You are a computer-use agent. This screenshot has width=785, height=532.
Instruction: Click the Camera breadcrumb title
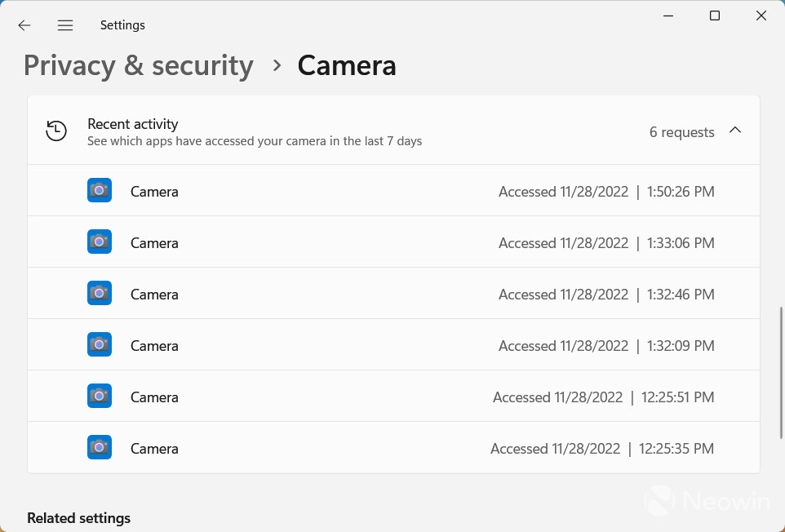click(x=347, y=65)
